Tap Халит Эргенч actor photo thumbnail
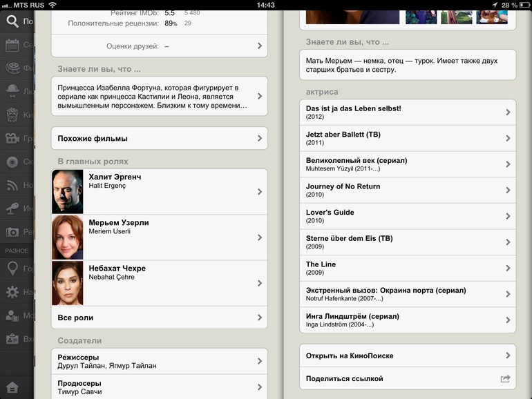This screenshot has height=399, width=532. click(x=68, y=192)
